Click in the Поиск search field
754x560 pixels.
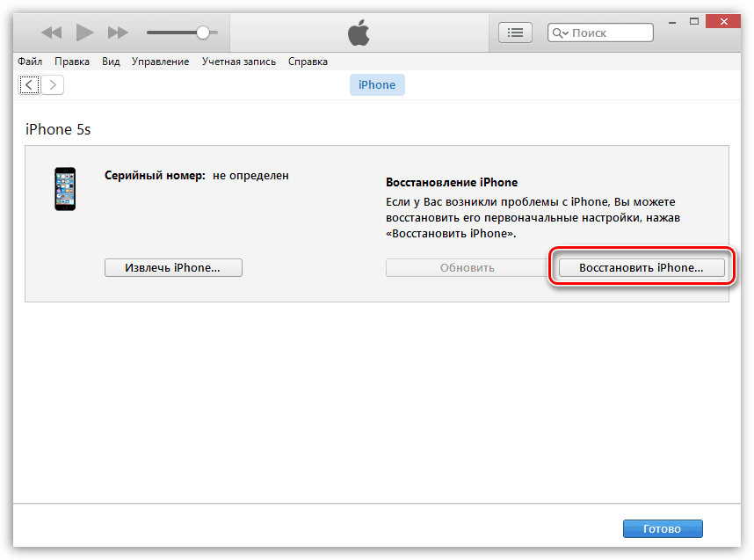click(600, 33)
